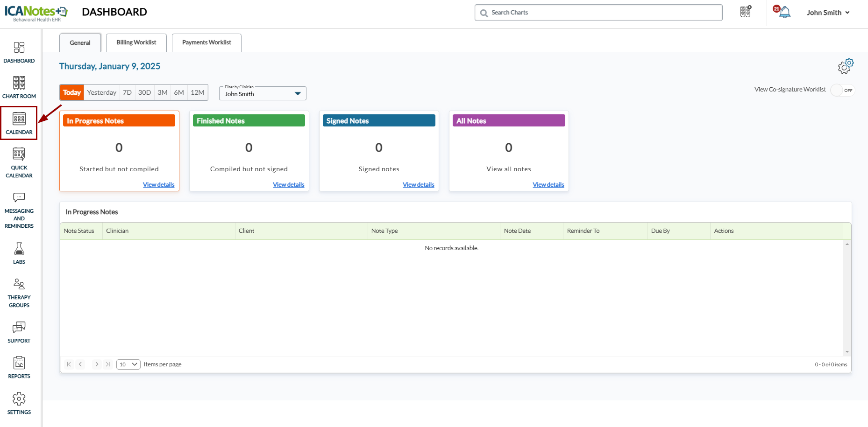The image size is (868, 427).
Task: Open the Chart Room sidebar icon
Action: [19, 87]
